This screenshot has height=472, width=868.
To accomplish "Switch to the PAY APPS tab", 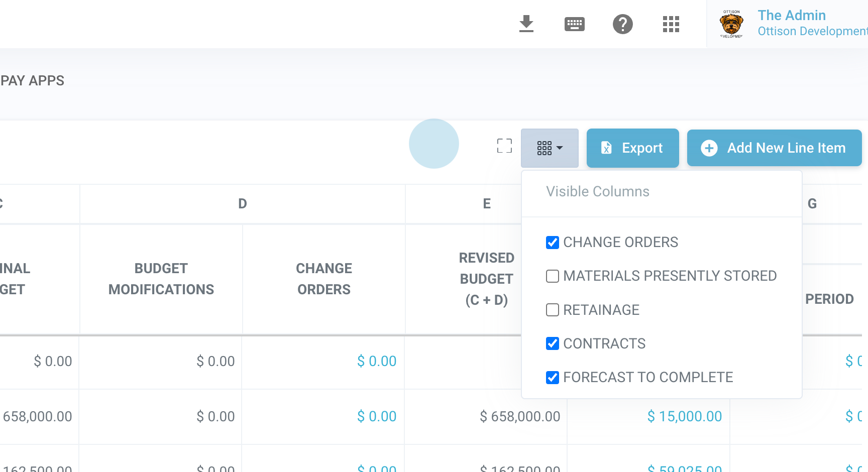I will (32, 81).
